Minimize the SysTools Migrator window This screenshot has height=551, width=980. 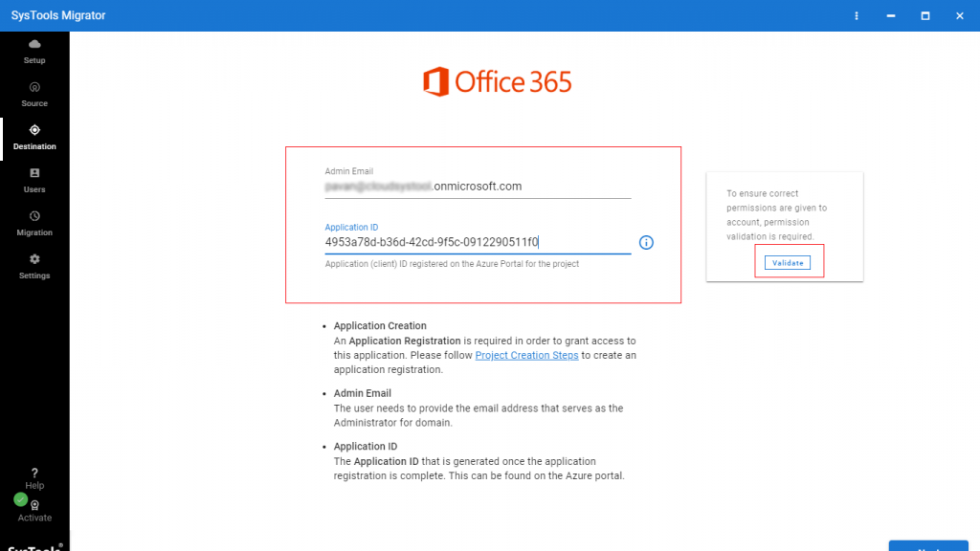pyautogui.click(x=891, y=15)
